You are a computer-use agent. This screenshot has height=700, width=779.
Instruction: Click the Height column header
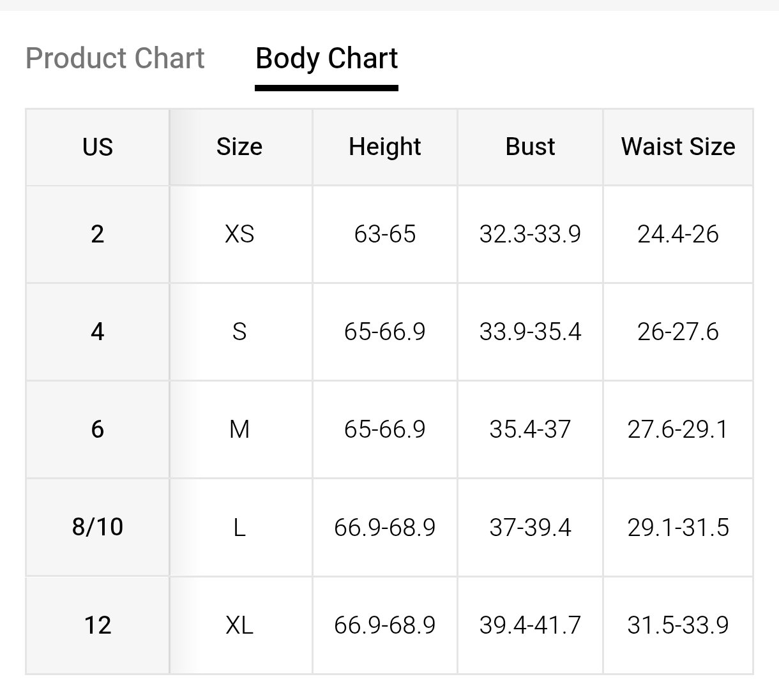[x=385, y=147]
